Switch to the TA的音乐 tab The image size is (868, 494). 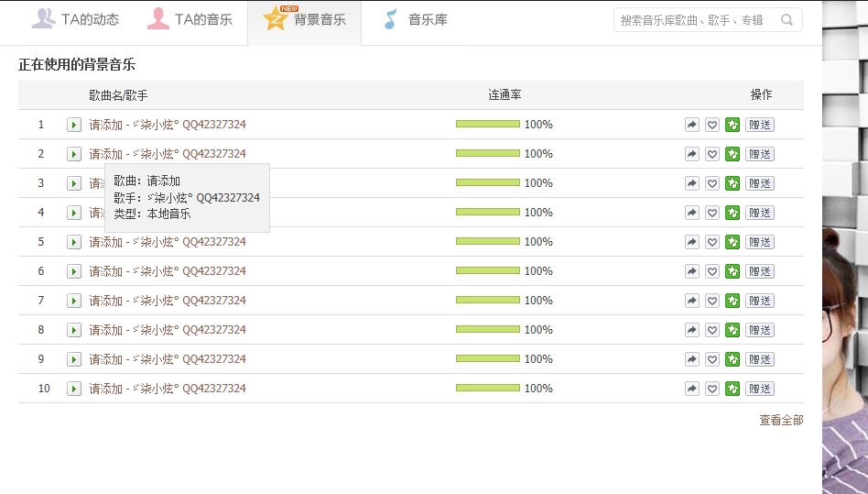[190, 19]
